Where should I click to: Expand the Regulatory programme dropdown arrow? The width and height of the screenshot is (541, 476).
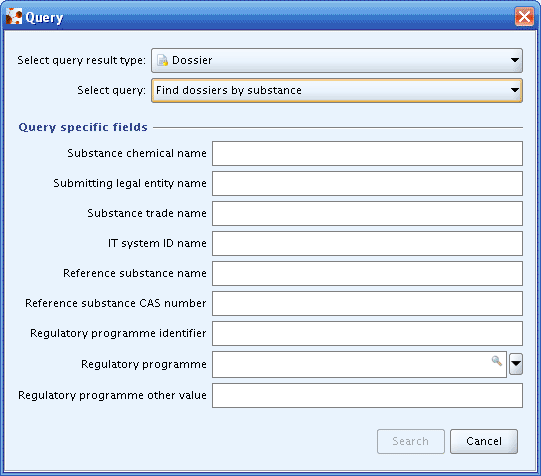tap(516, 364)
